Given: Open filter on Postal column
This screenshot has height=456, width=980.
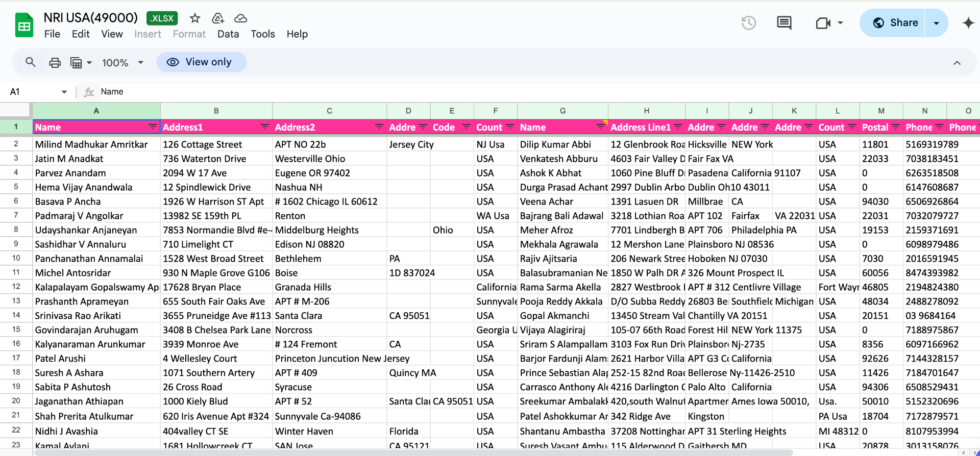Looking at the screenshot, I should click(x=896, y=126).
